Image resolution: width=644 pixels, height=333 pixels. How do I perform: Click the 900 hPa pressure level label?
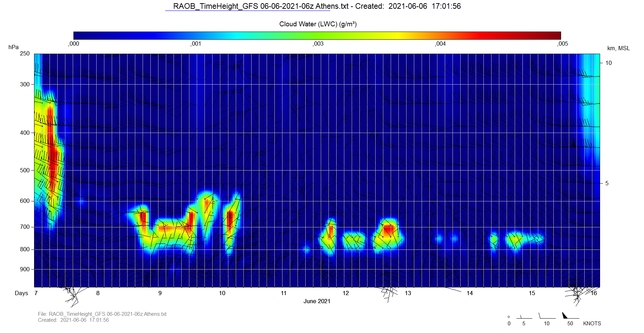point(25,269)
